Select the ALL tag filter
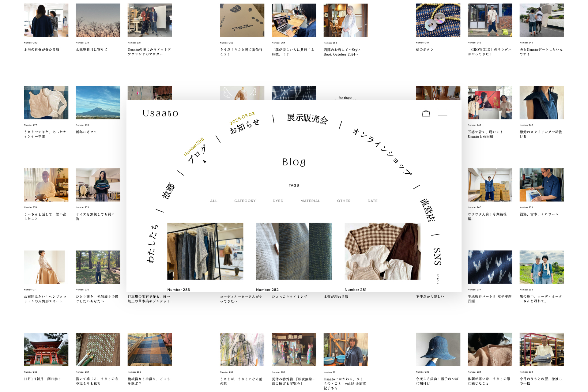This screenshot has height=392, width=588. [214, 201]
